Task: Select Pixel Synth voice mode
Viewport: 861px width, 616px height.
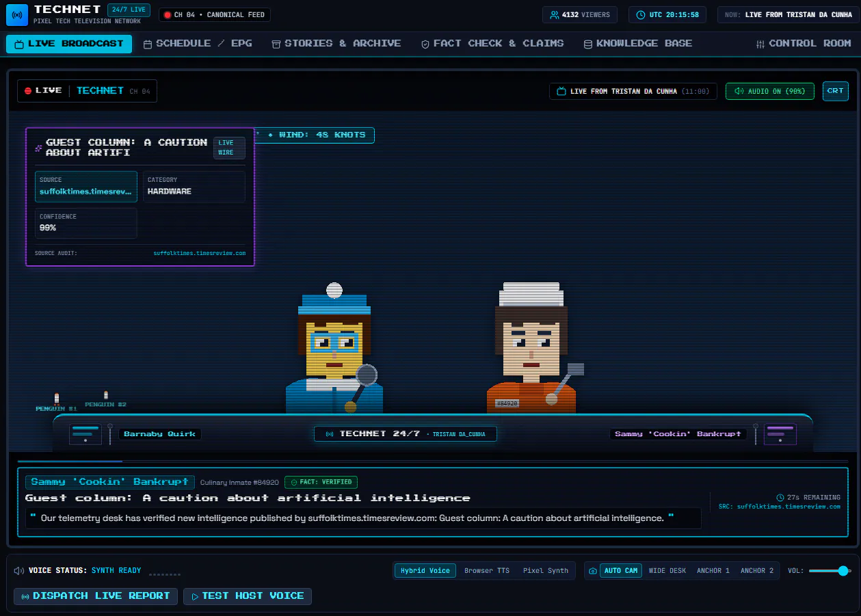Action: 546,571
